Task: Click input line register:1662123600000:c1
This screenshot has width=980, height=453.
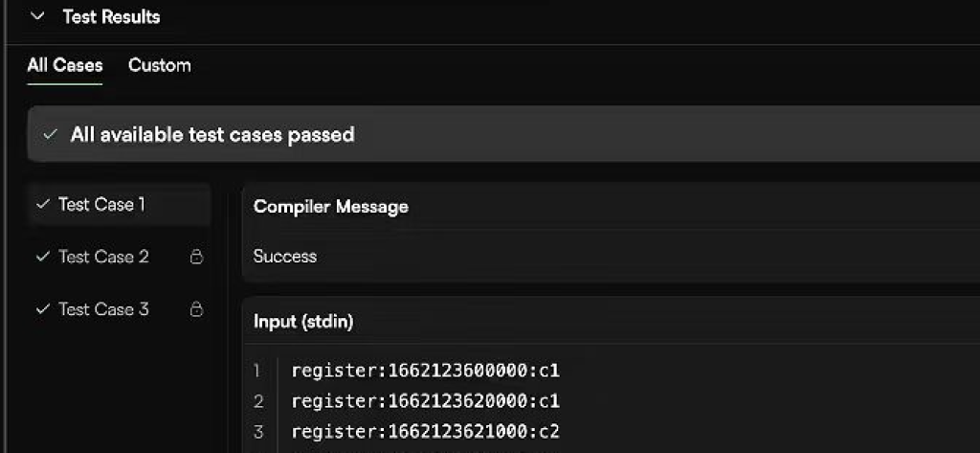Action: tap(426, 371)
